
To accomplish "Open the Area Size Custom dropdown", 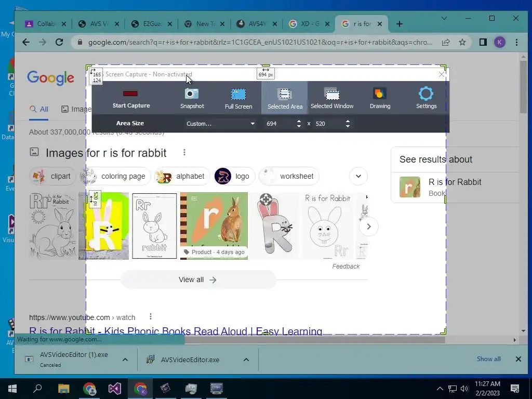I will click(x=220, y=124).
